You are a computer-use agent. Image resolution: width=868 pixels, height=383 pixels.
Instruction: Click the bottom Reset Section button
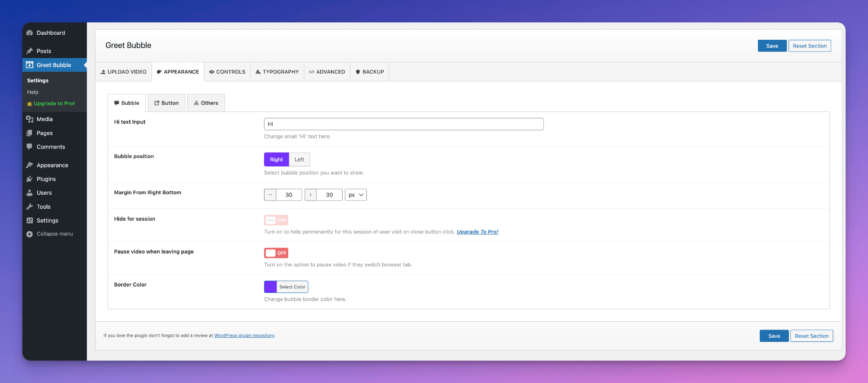click(811, 336)
